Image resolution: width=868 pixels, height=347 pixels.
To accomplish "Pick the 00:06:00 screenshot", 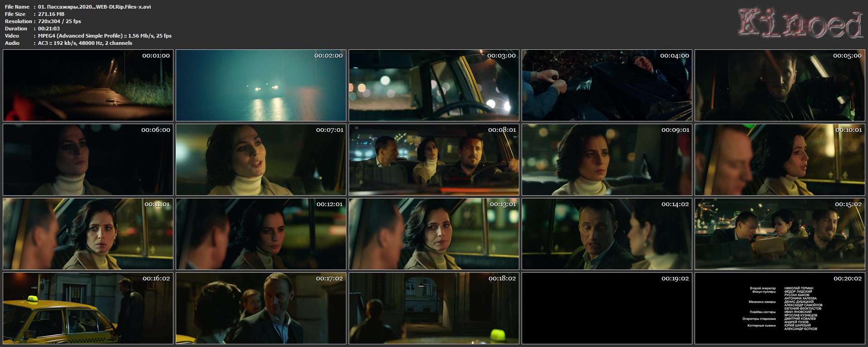I will coord(88,159).
